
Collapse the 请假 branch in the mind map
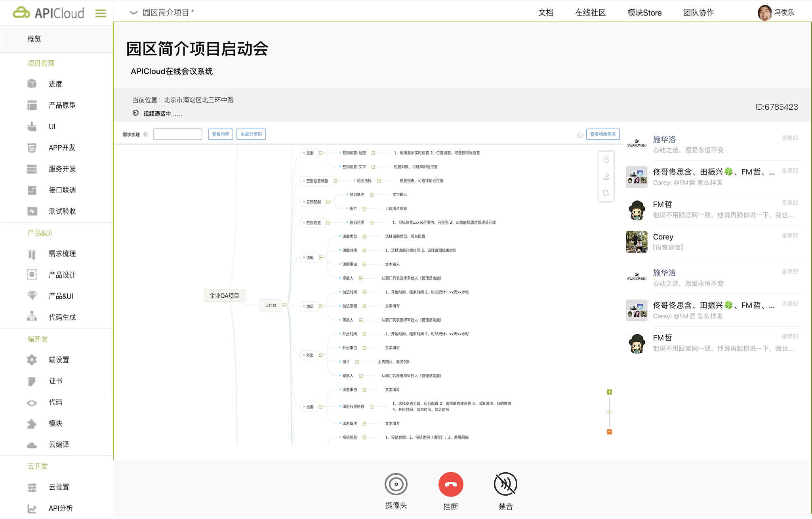(x=320, y=257)
